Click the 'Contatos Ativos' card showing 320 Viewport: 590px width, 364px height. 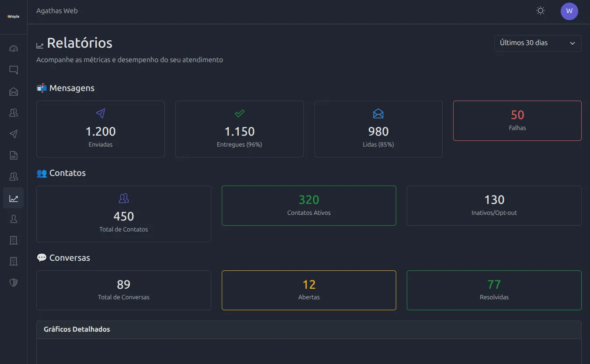point(309,206)
